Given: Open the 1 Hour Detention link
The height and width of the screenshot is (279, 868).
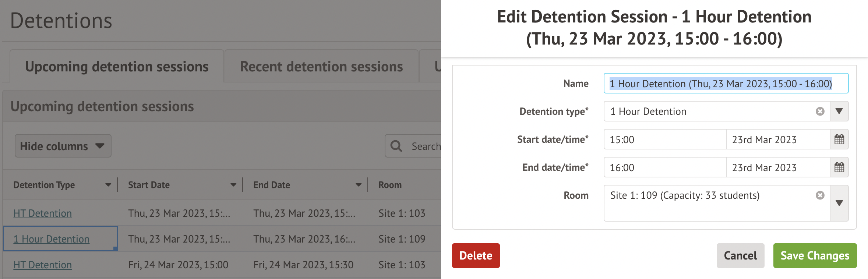Looking at the screenshot, I should 52,239.
